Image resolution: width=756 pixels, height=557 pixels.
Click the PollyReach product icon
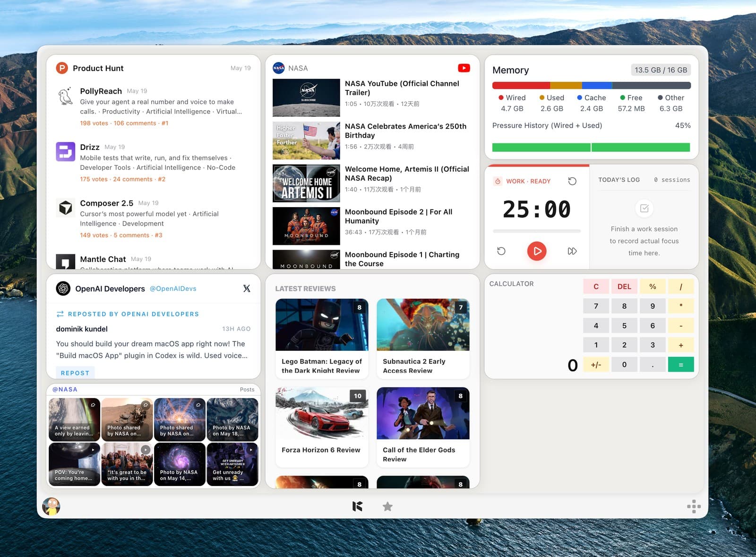(x=65, y=96)
